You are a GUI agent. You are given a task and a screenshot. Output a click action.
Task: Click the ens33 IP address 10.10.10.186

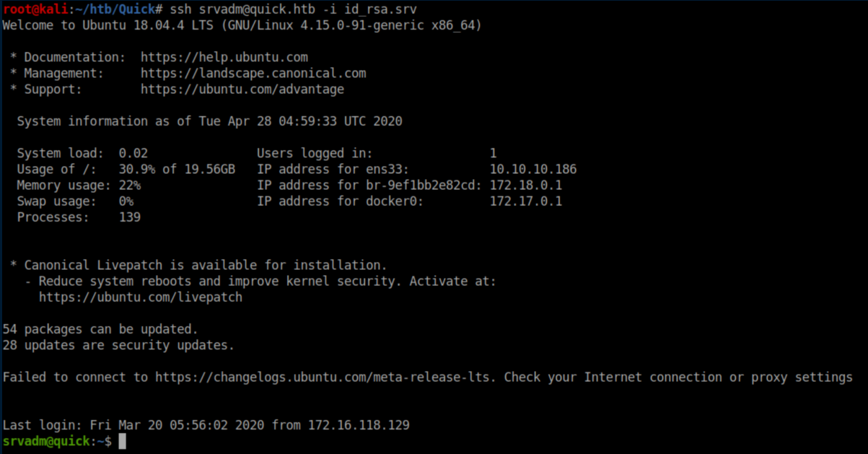pyautogui.click(x=532, y=169)
